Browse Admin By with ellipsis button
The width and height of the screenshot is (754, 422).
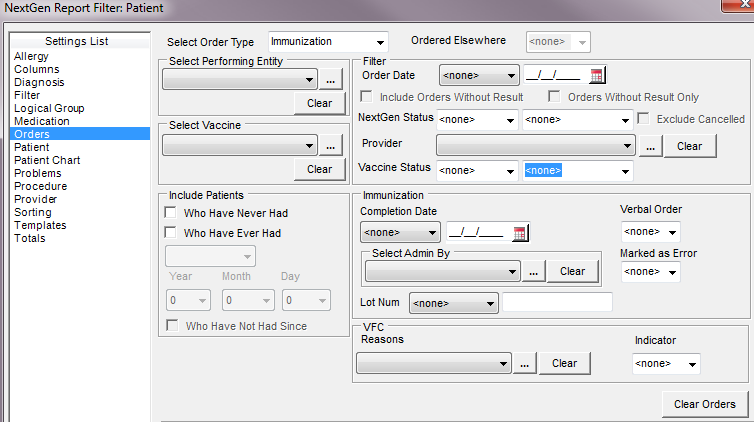coord(533,272)
